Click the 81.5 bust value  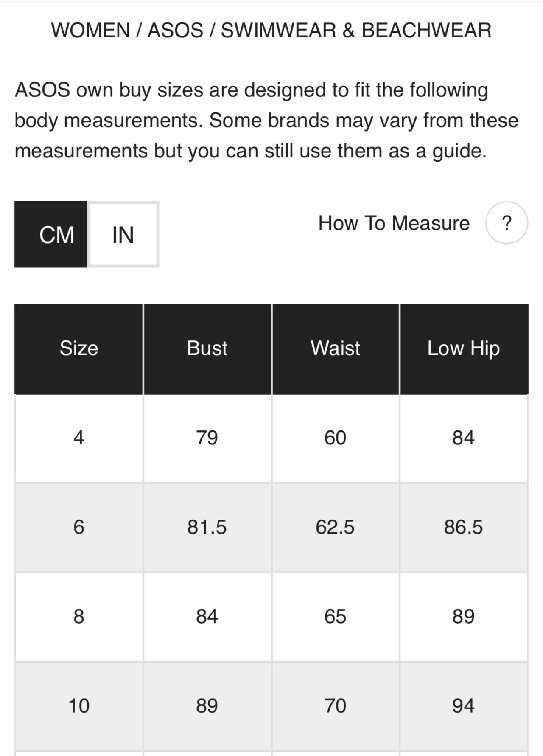click(x=207, y=528)
